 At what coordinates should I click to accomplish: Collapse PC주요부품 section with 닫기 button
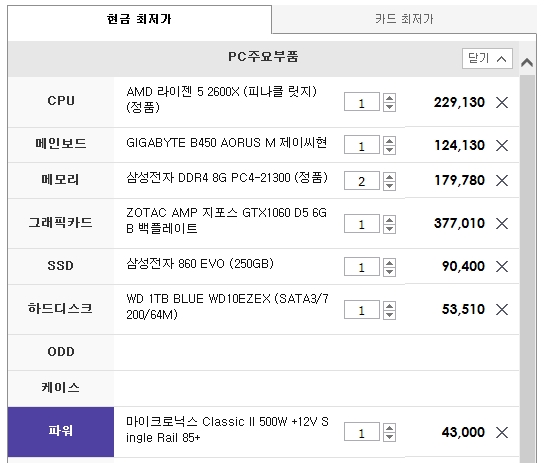coord(487,59)
